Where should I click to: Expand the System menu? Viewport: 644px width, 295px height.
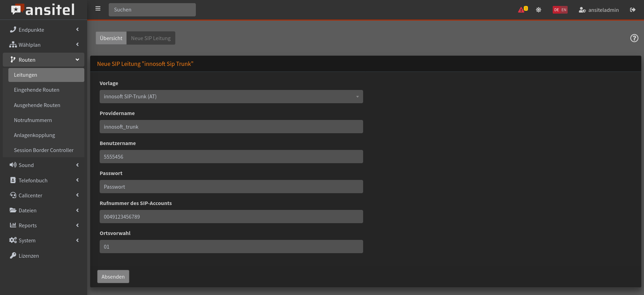[x=44, y=240]
